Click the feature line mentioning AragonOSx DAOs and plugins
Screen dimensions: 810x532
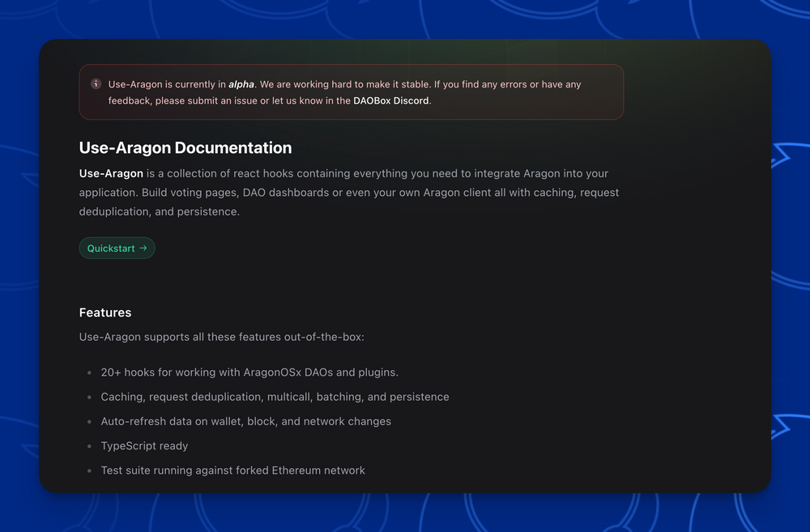[x=249, y=372]
